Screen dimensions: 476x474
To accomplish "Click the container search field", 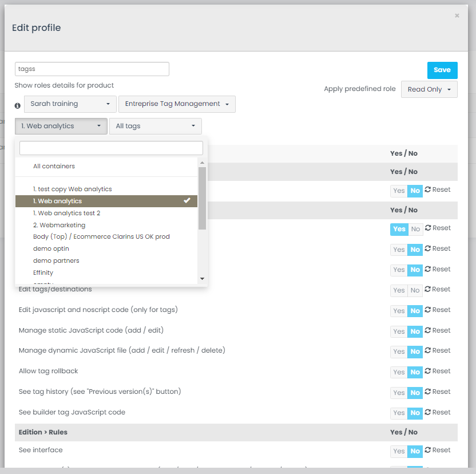I will pos(111,148).
